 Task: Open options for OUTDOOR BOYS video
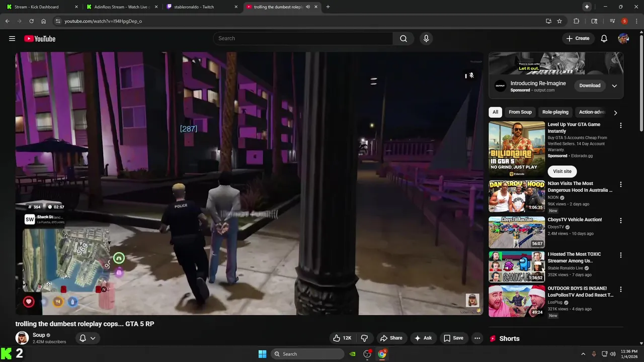620,290
